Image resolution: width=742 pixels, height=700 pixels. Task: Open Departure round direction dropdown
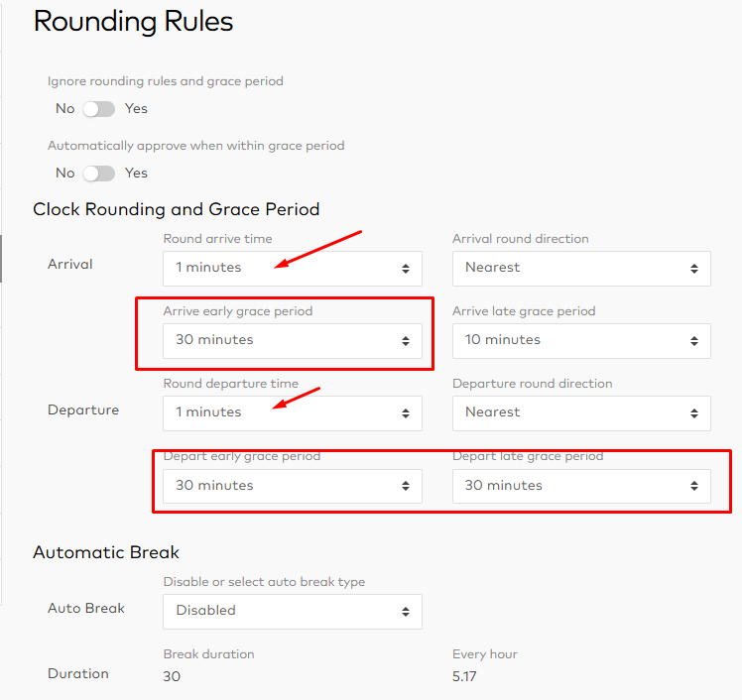click(581, 412)
